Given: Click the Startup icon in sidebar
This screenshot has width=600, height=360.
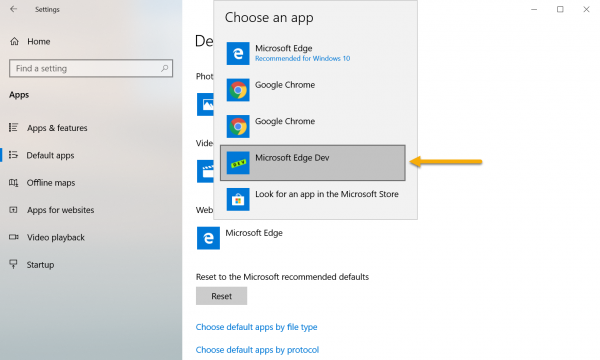Looking at the screenshot, I should tap(13, 264).
